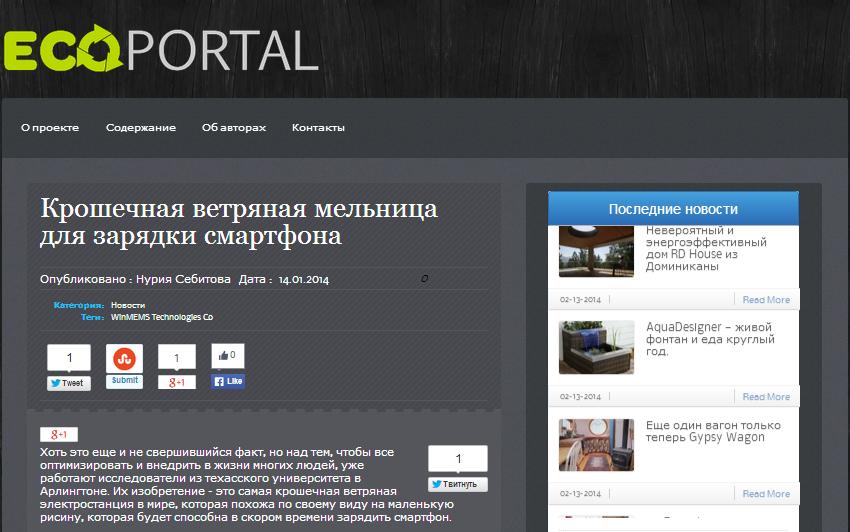Click Read More under RD House news
Screen dimensions: 850x532
(x=765, y=300)
